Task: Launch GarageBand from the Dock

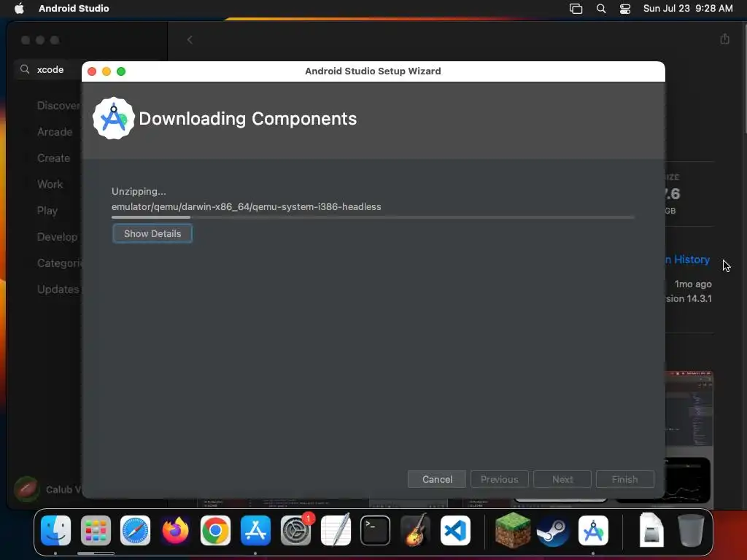Action: pyautogui.click(x=415, y=531)
